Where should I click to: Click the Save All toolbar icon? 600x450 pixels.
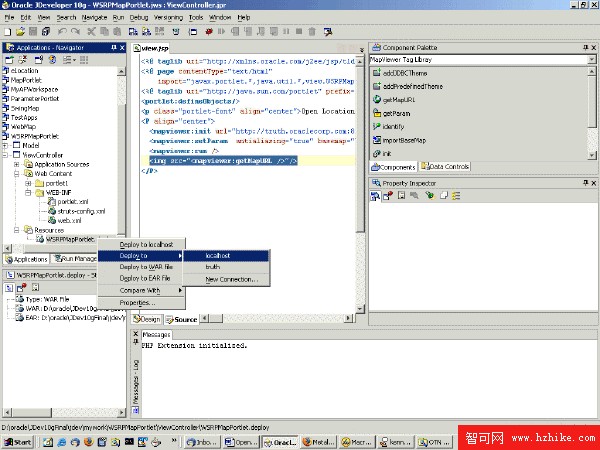click(46, 32)
